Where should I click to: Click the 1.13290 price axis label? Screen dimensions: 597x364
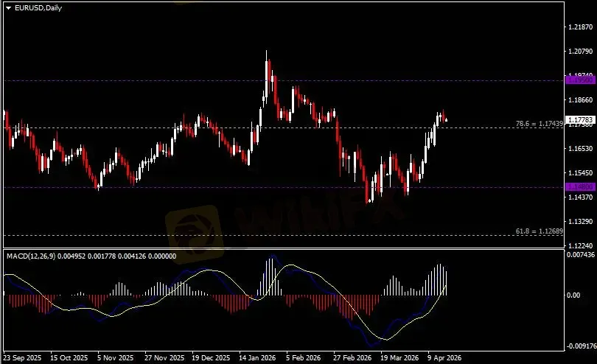tap(580, 222)
